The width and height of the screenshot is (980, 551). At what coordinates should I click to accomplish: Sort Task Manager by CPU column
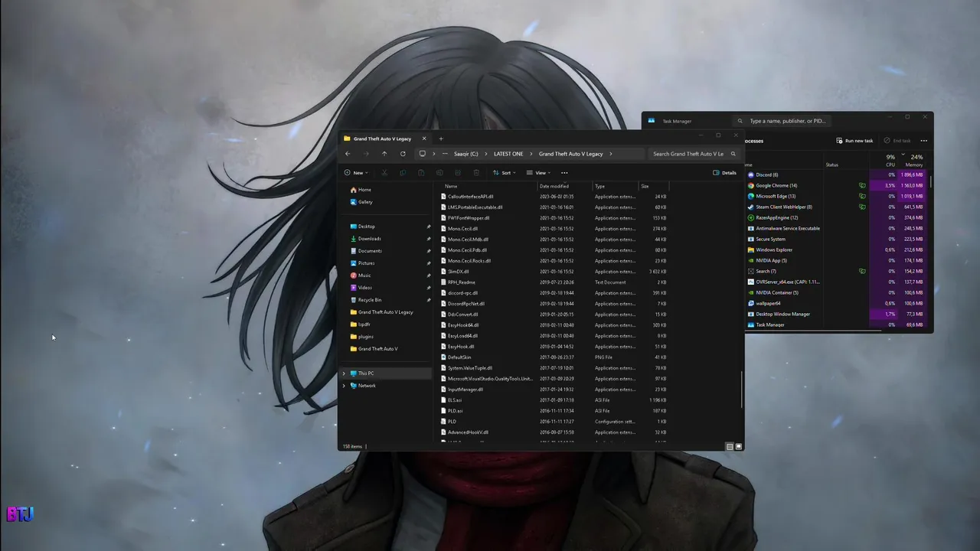click(x=889, y=160)
